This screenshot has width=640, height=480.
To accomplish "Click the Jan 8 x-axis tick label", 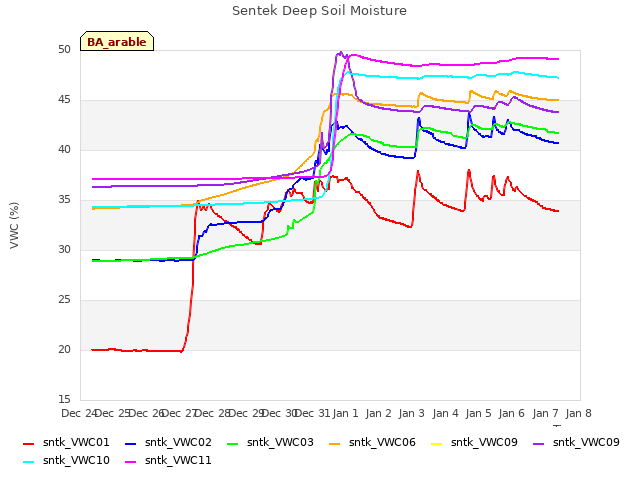I will (x=578, y=413).
